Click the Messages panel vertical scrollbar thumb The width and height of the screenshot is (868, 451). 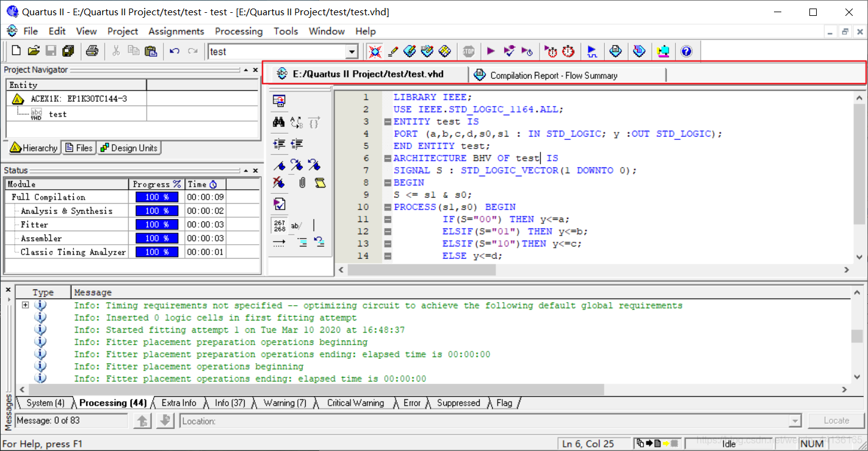pos(857,336)
